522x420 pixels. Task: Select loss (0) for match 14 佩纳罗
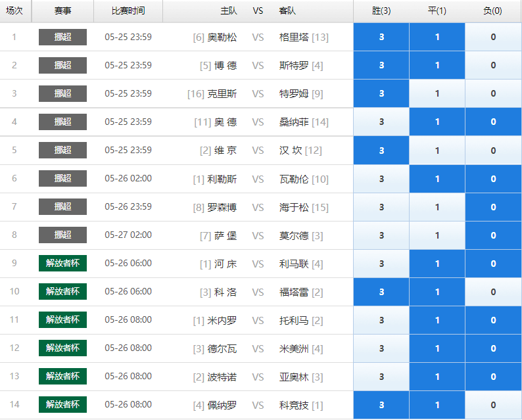pyautogui.click(x=493, y=405)
